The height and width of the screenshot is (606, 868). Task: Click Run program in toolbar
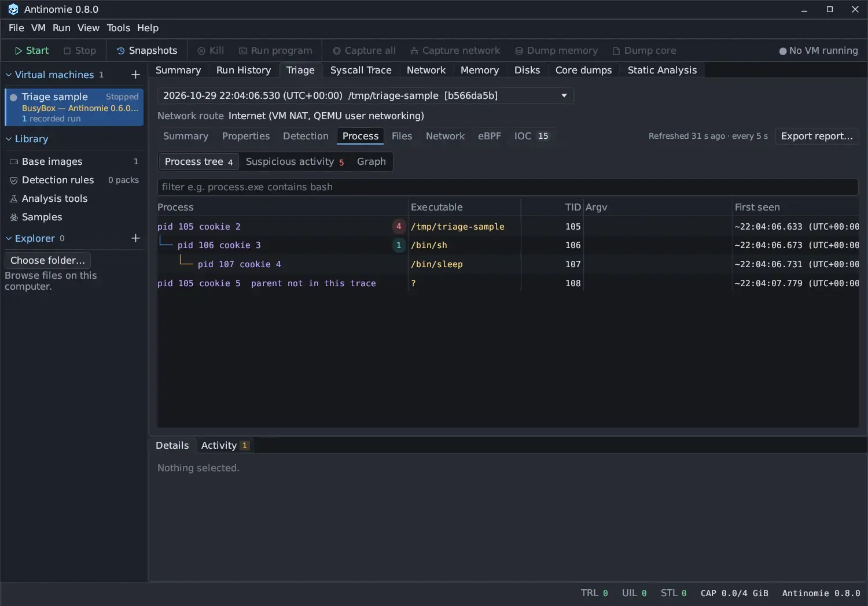tap(275, 51)
